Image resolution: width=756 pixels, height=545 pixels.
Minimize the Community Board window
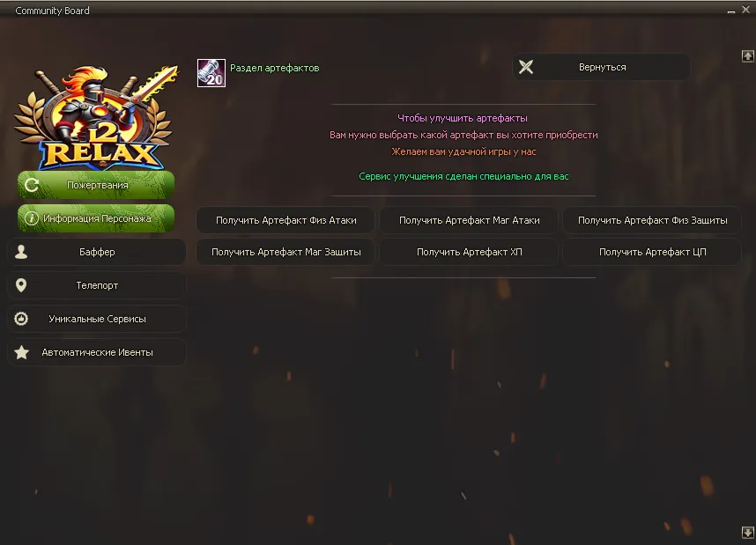731,10
